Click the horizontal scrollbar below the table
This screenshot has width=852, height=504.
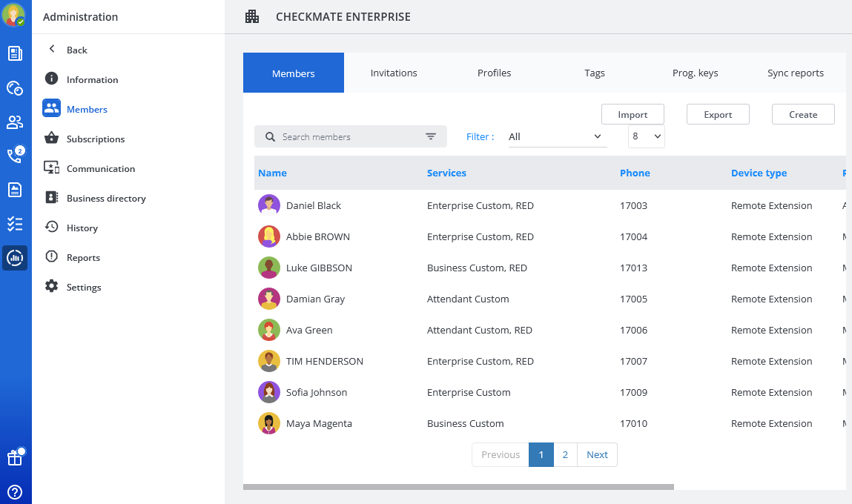(458, 487)
